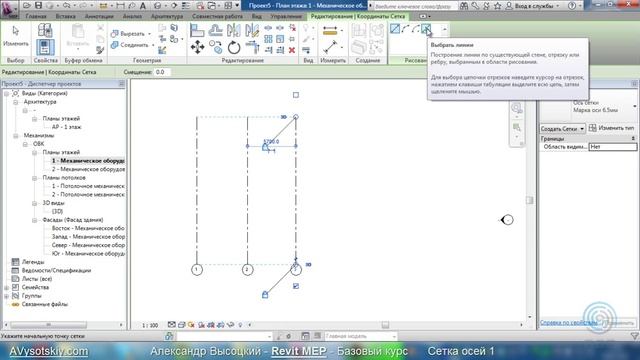Open the Управление ribbon tab
The width and height of the screenshot is (640, 360).
[286, 16]
